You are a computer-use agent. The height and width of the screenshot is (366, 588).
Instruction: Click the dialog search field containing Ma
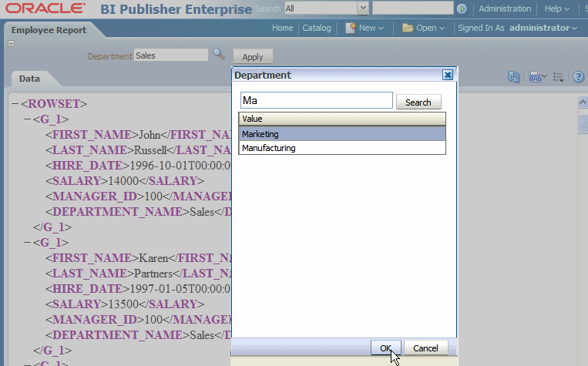tap(317, 100)
